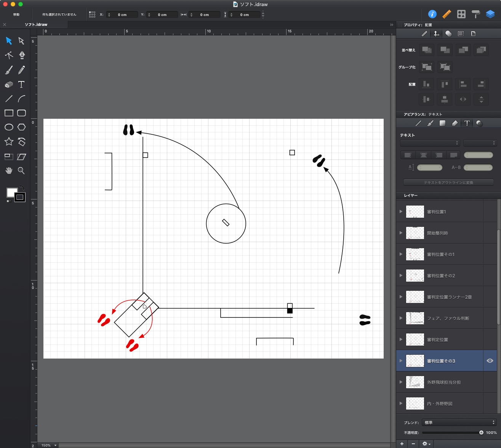
Task: Pick the Ellipse shape tool
Action: coord(9,127)
